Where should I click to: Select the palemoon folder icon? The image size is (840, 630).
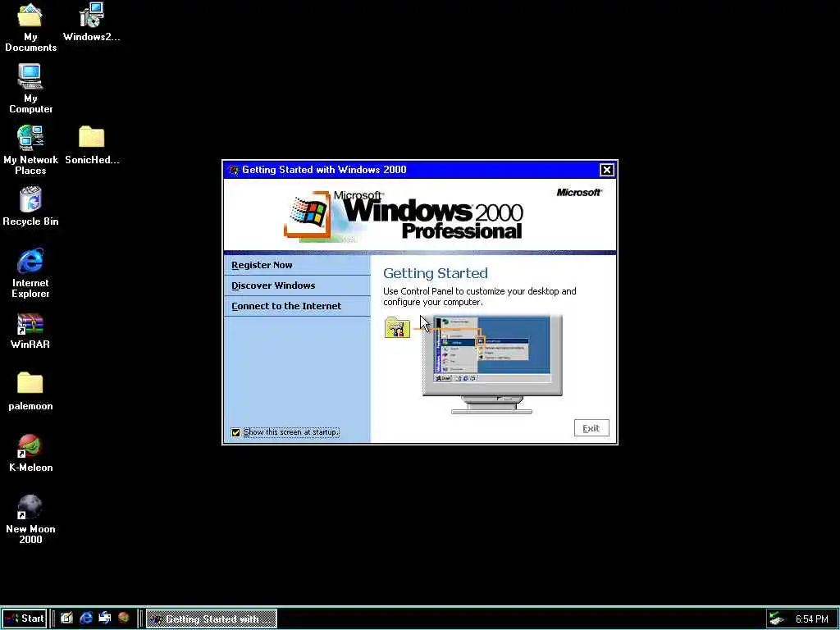click(30, 392)
